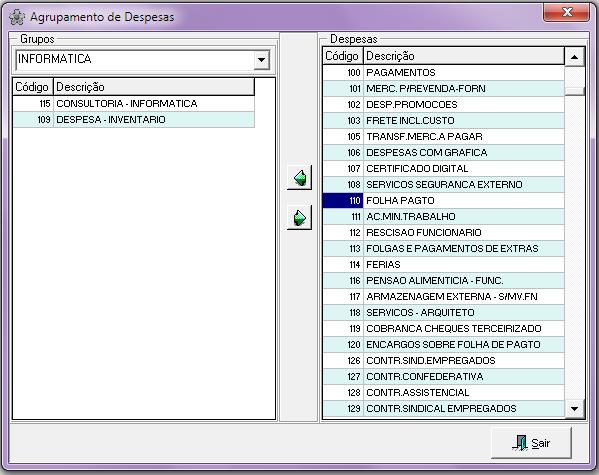Select CONSULTORIA - INFORMATICA row
This screenshot has width=599, height=475.
[134, 104]
